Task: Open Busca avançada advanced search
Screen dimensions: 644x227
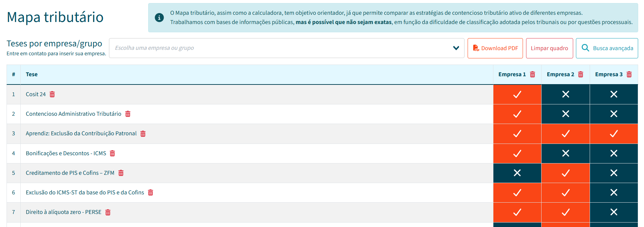Action: click(607, 48)
